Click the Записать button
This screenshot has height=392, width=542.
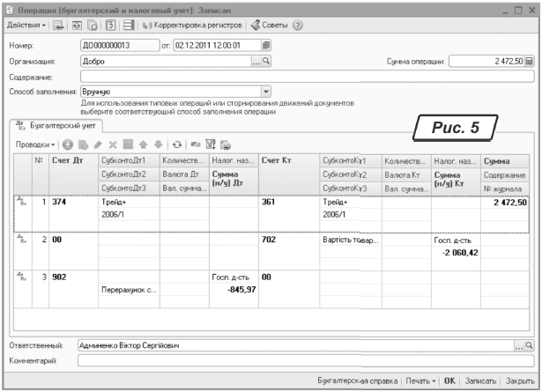click(480, 381)
